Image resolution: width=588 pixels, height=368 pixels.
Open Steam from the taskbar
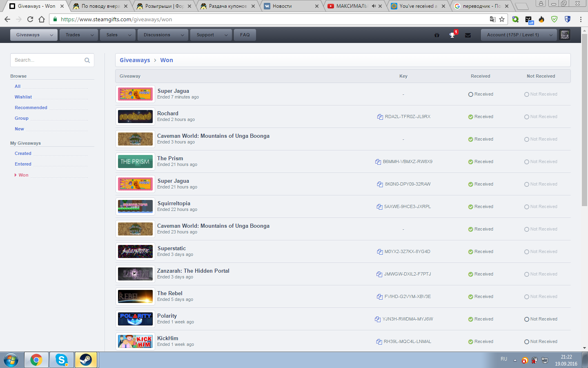[86, 360]
